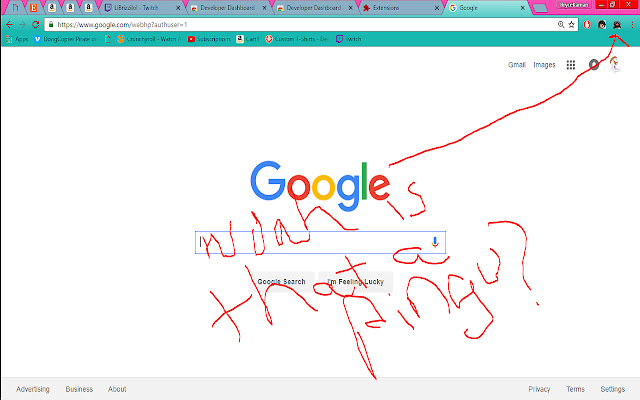Open a new tab
Image resolution: width=640 pixels, height=400 pixels.
pos(540,8)
